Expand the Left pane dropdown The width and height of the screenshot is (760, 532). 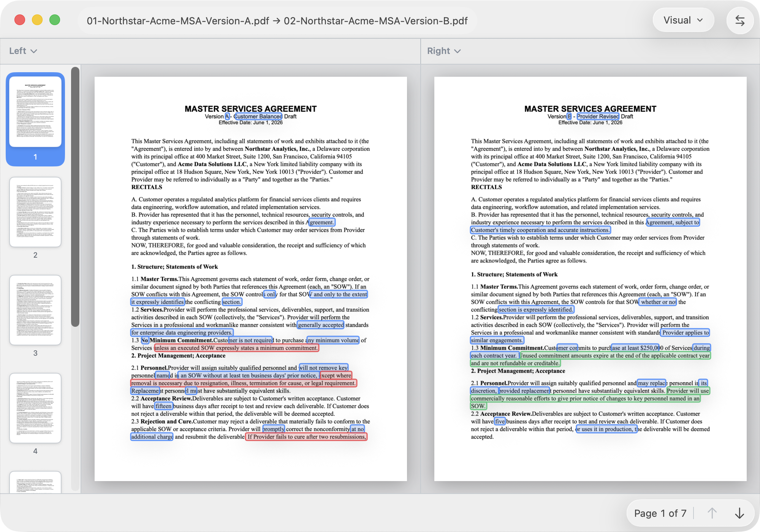[23, 51]
